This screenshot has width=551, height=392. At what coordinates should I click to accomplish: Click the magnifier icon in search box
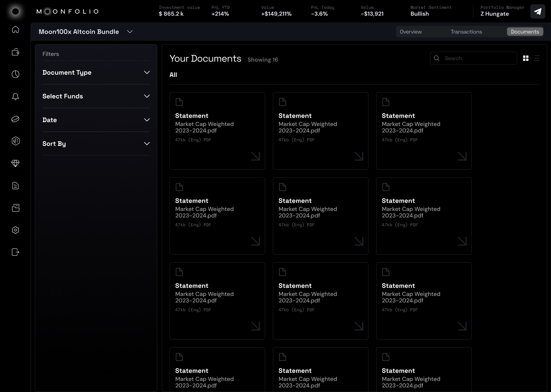point(437,58)
